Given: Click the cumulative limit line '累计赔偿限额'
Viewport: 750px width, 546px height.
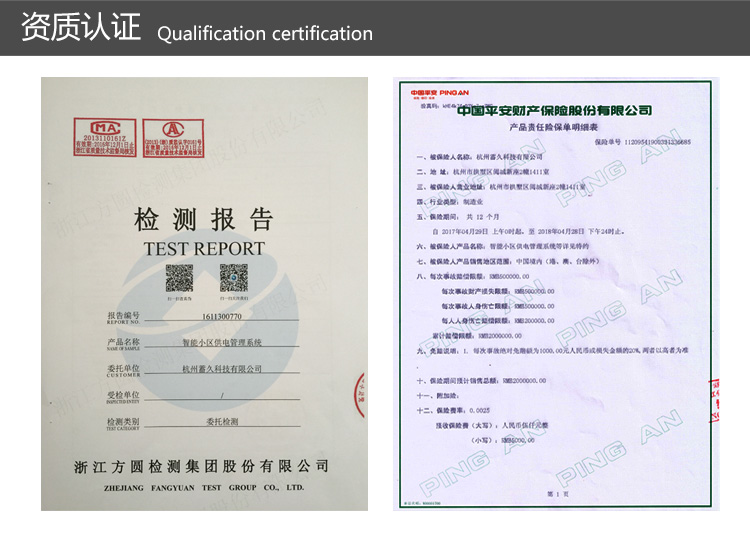Looking at the screenshot, I should click(477, 336).
